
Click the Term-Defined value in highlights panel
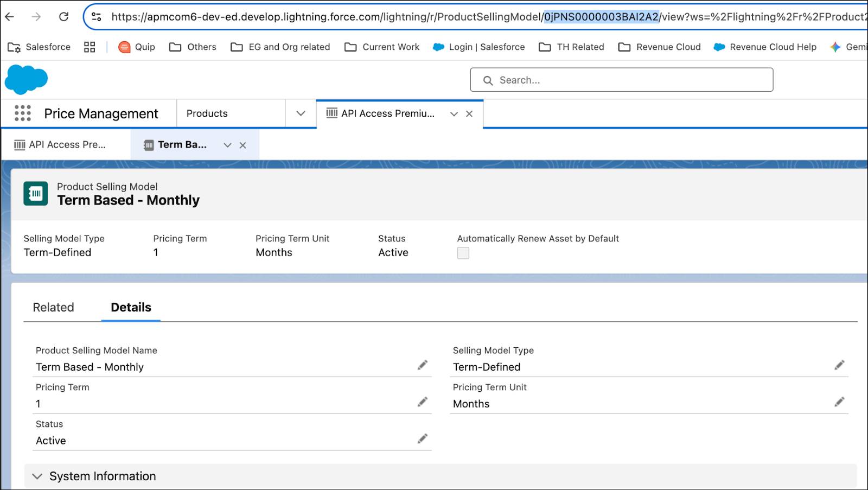tap(58, 252)
